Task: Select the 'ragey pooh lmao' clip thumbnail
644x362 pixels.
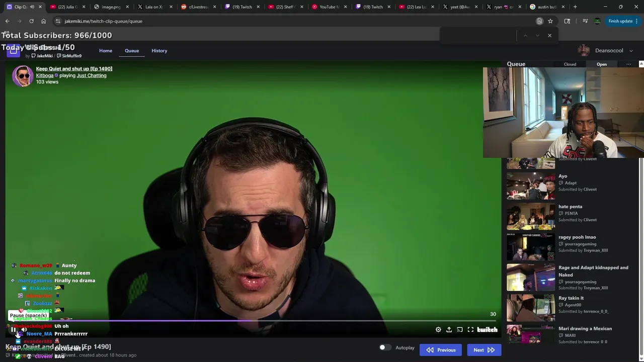Action: coord(531,247)
